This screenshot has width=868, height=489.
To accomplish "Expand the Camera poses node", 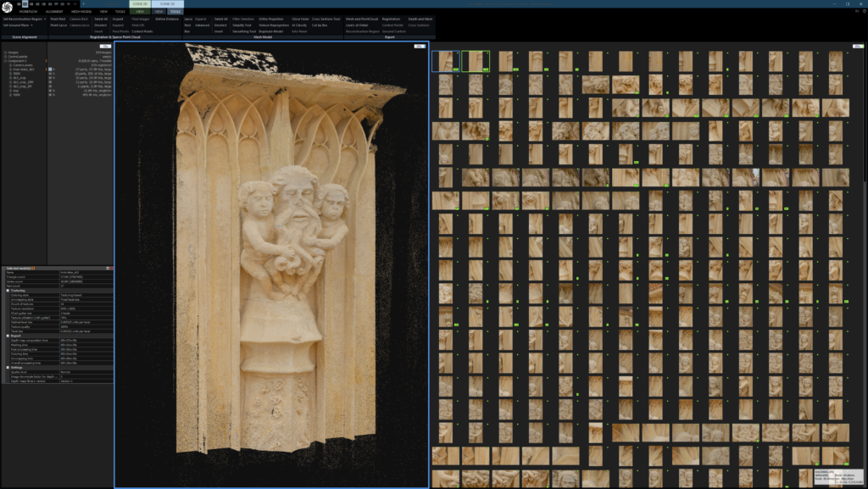I will [10, 65].
